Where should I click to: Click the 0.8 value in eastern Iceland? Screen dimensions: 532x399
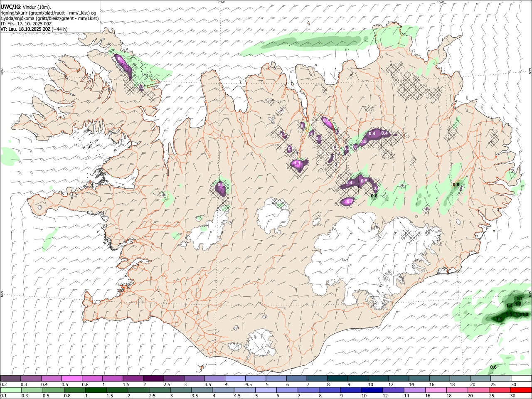click(456, 185)
